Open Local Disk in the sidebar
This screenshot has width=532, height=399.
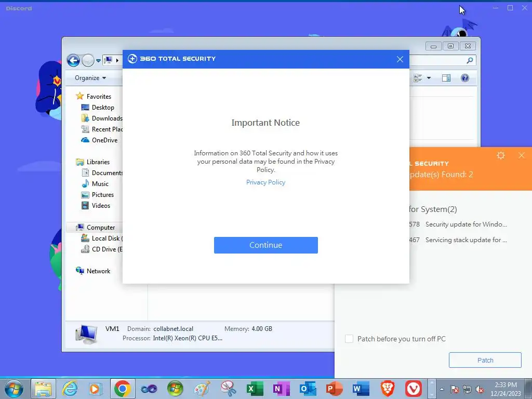102,238
